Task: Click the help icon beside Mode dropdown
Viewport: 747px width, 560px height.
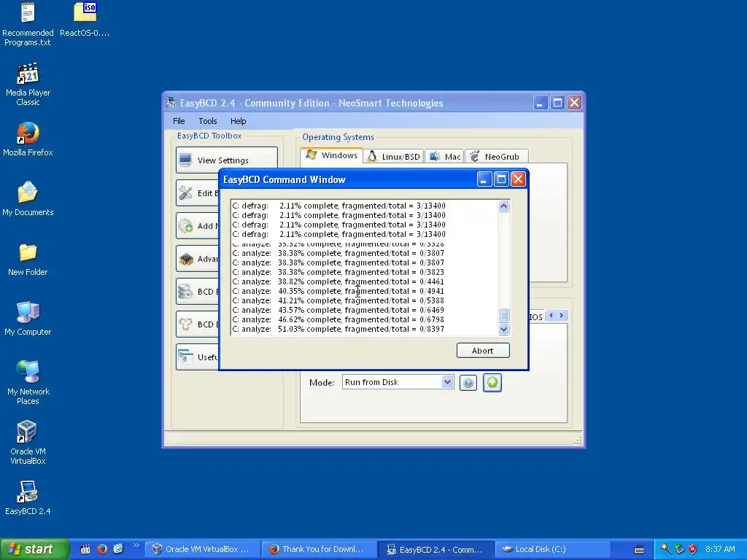Action: 468,383
